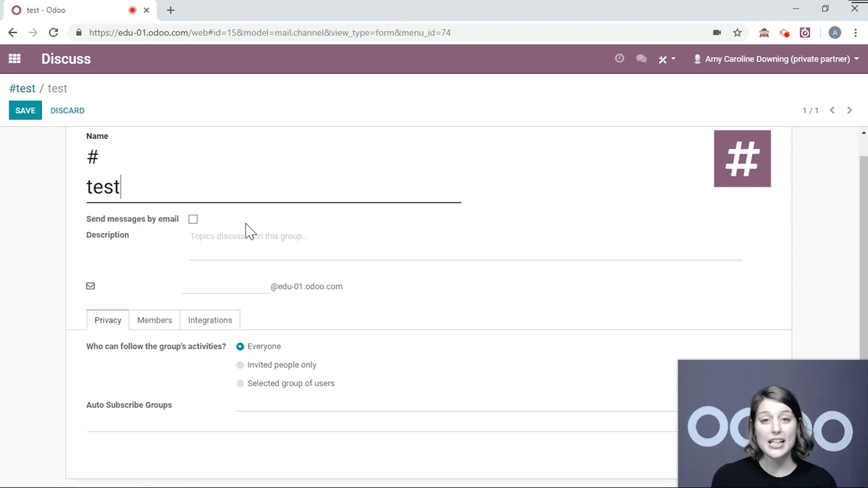Open a new browser tab
This screenshot has height=488, width=868.
tap(170, 10)
